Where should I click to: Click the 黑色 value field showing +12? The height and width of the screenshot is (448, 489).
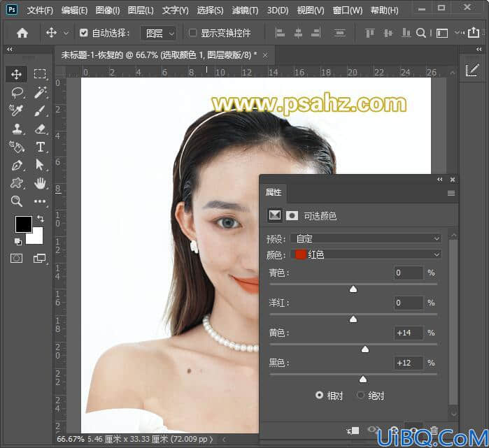[409, 363]
